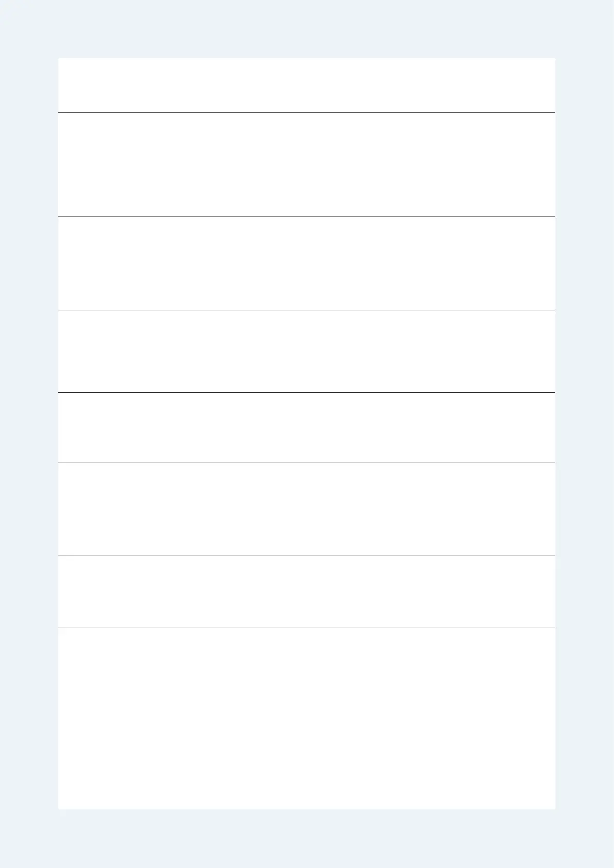Click the light blue margin above the page

click(x=307, y=29)
